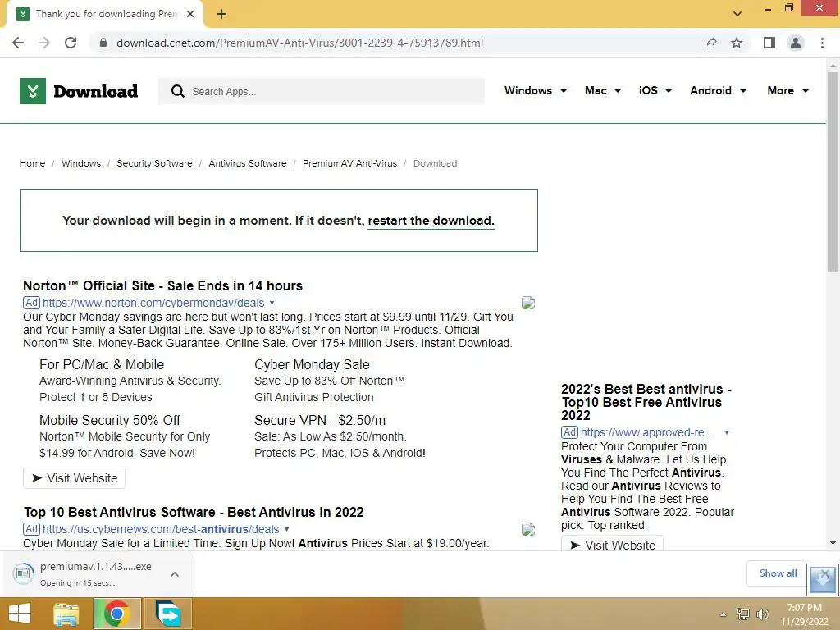The height and width of the screenshot is (630, 840).
Task: Expand the Mac menu
Action: coord(603,90)
